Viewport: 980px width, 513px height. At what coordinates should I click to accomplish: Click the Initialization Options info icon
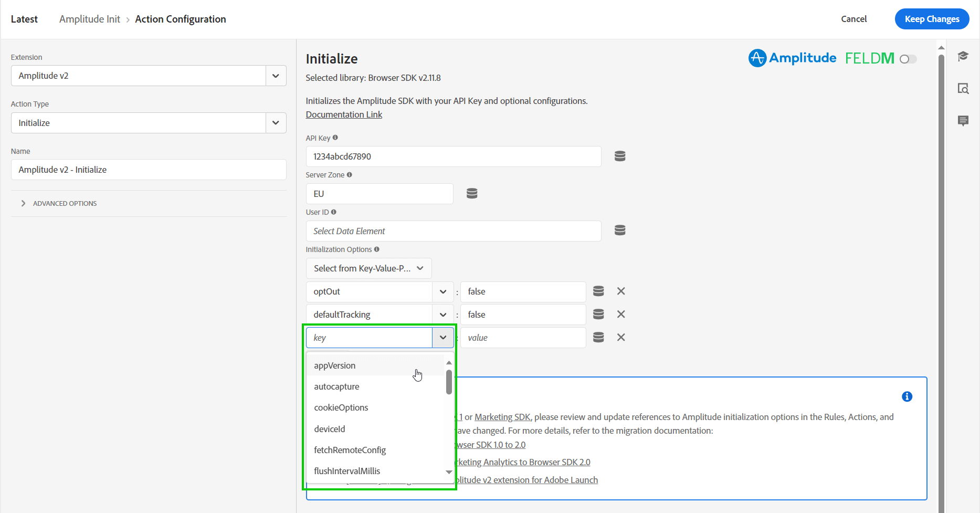tap(377, 249)
